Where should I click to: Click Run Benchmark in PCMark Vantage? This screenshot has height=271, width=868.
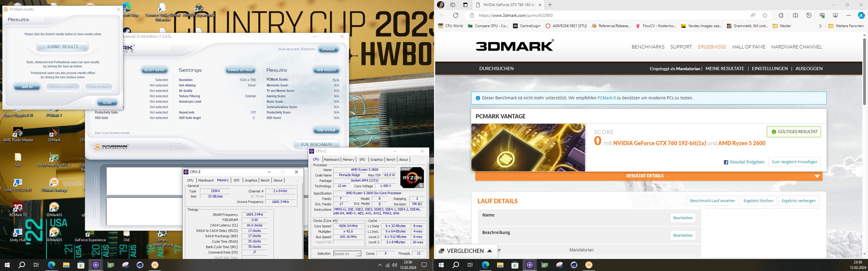click(x=316, y=145)
